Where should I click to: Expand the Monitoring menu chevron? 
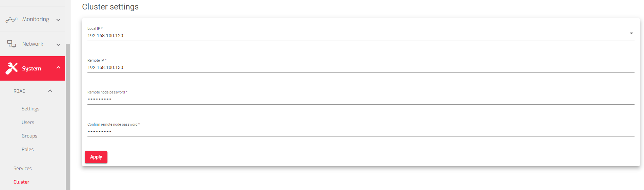pos(58,20)
